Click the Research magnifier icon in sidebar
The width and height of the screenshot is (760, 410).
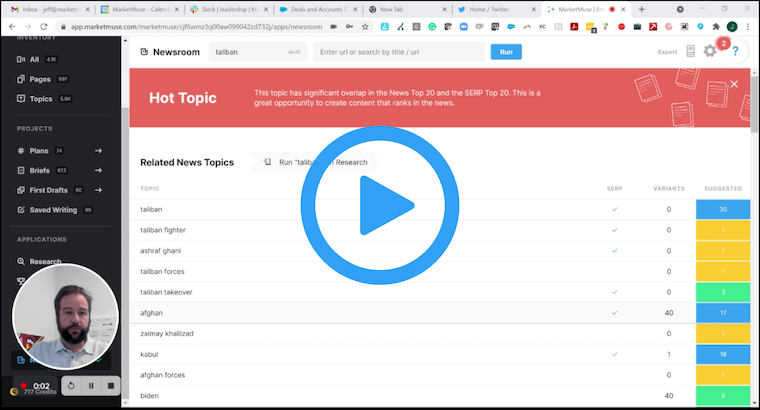[21, 261]
